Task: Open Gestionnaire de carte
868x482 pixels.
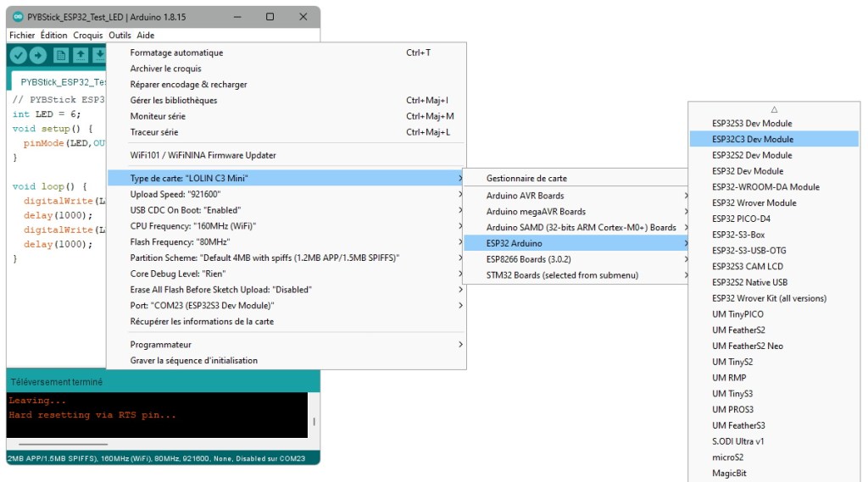Action: [526, 179]
